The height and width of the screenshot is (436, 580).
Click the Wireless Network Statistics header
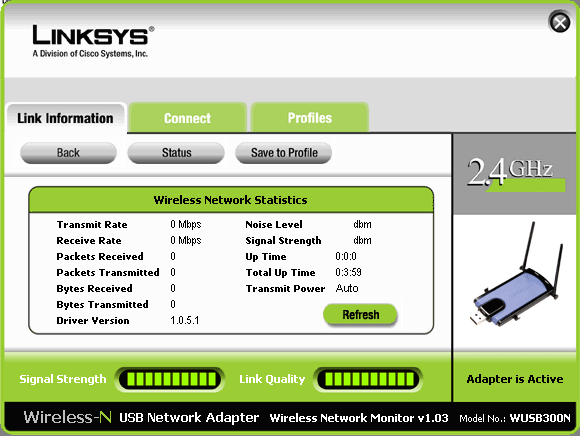coord(231,200)
